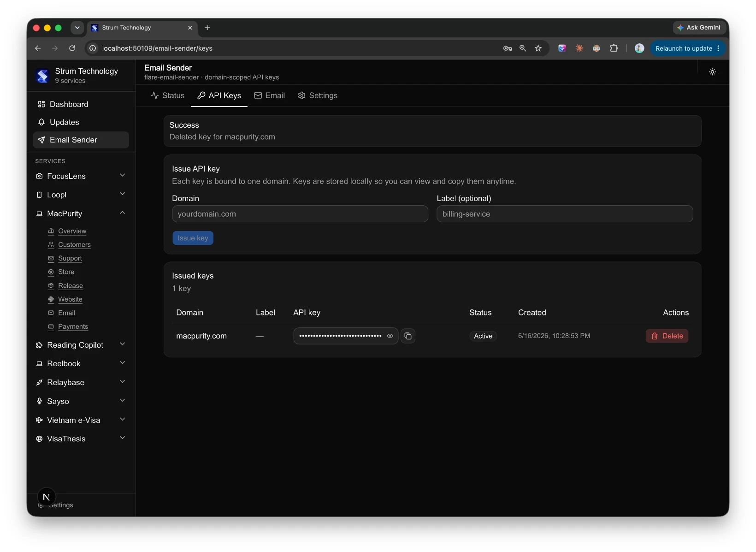Expand the Vietnam e-Visa section
This screenshot has width=756, height=552.
coord(123,419)
